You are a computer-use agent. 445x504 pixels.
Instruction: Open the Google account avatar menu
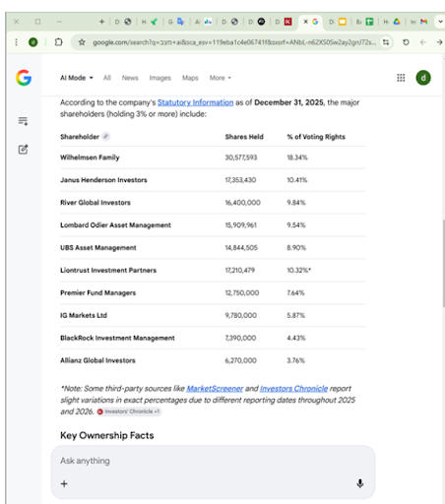(x=423, y=78)
